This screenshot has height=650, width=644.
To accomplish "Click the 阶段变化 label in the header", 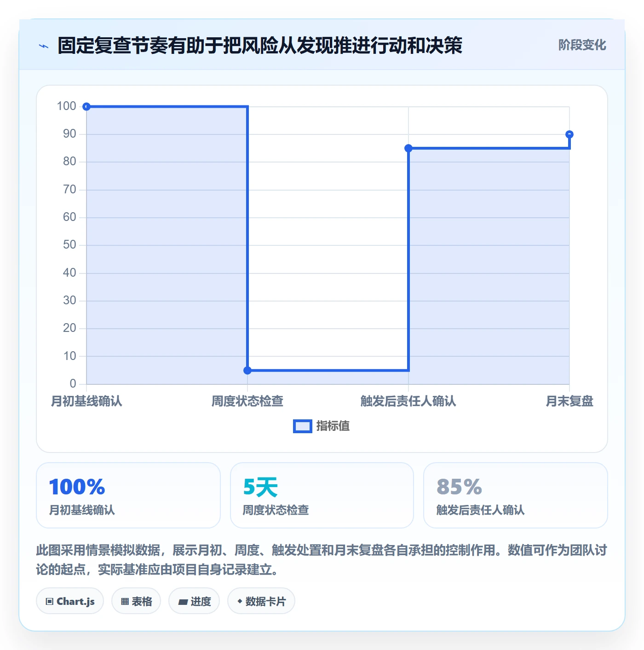I will coord(582,45).
